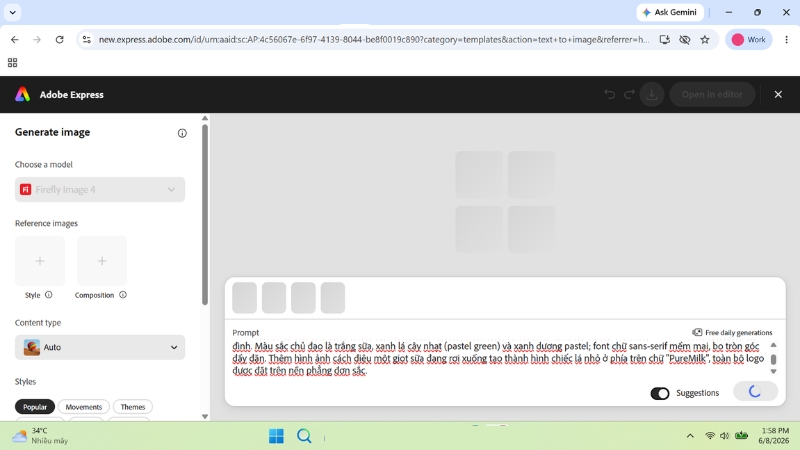Click the Composition info icon
The width and height of the screenshot is (800, 450).
[123, 294]
